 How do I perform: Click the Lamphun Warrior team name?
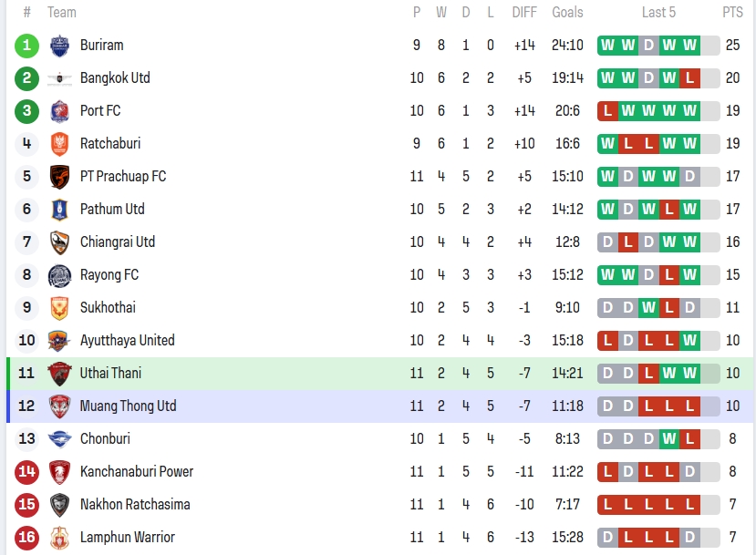(x=127, y=538)
